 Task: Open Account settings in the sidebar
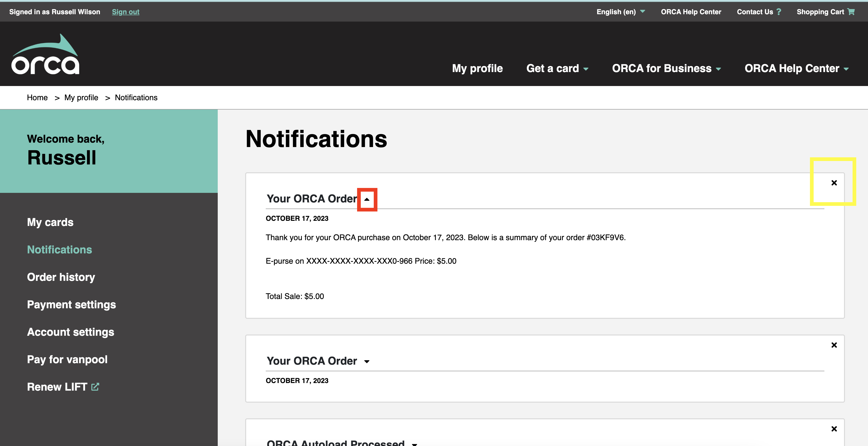(71, 332)
